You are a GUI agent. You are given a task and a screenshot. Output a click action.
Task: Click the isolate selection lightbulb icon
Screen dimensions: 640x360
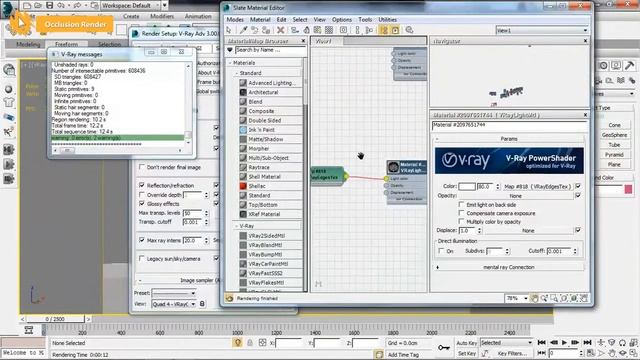pos(238,343)
